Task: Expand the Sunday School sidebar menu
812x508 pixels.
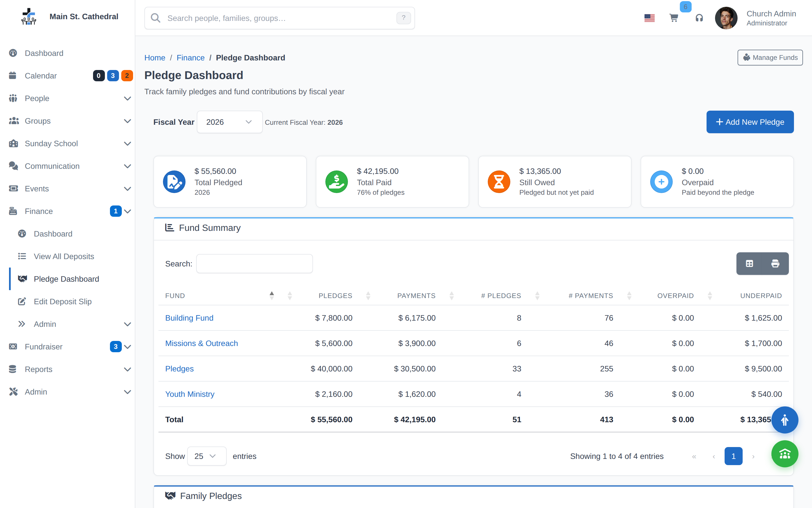Action: coord(67,143)
